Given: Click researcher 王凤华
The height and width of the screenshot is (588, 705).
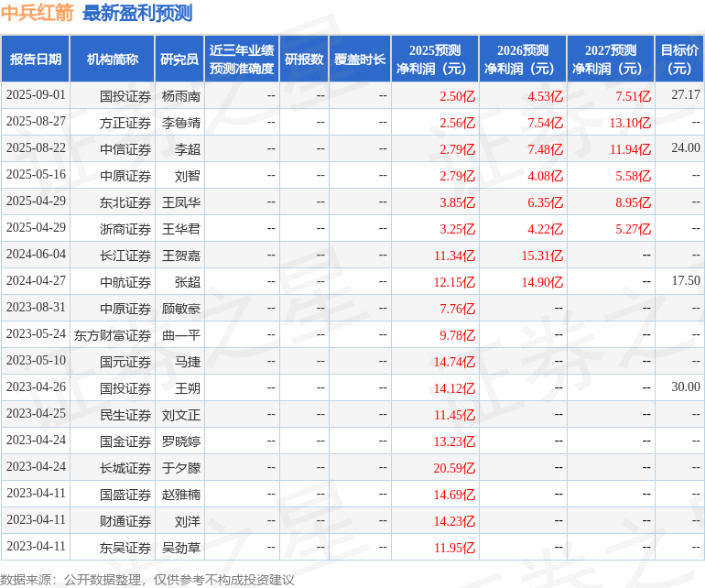Looking at the screenshot, I should coord(180,202).
